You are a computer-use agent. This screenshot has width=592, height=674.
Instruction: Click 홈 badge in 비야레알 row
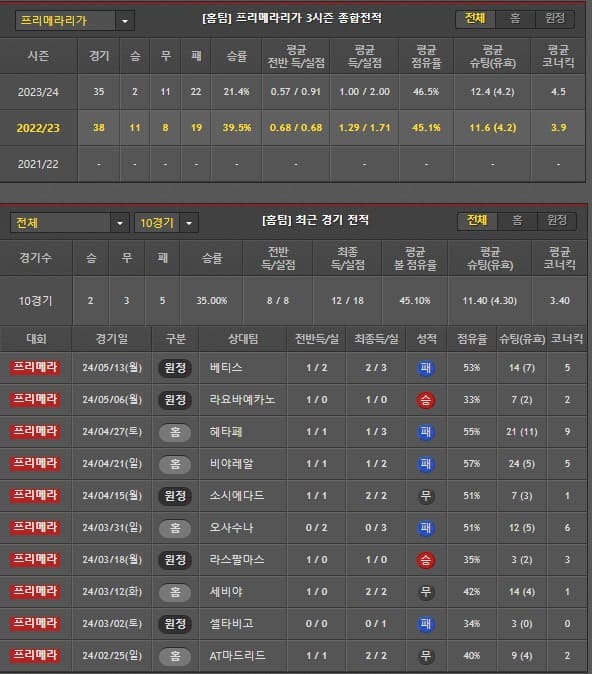(175, 464)
